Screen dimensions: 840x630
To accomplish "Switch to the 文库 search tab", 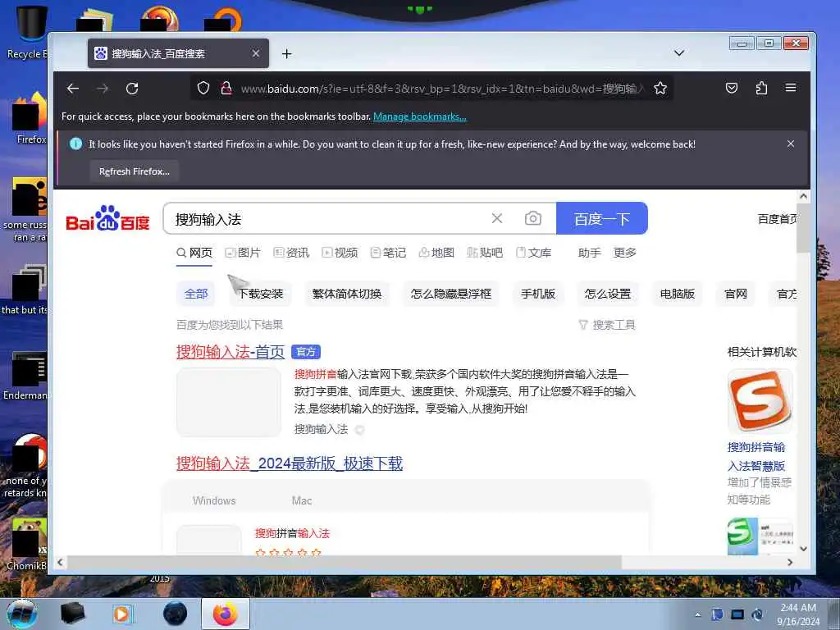I will click(533, 253).
